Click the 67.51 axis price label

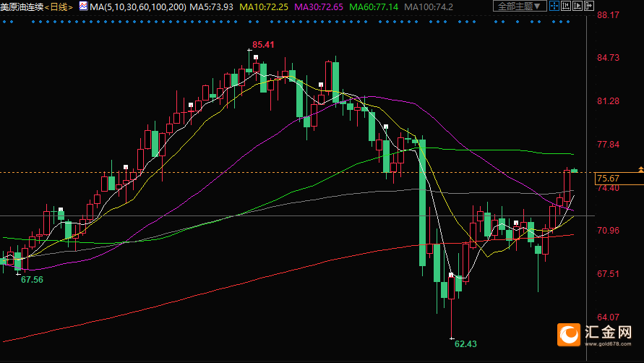click(x=609, y=274)
